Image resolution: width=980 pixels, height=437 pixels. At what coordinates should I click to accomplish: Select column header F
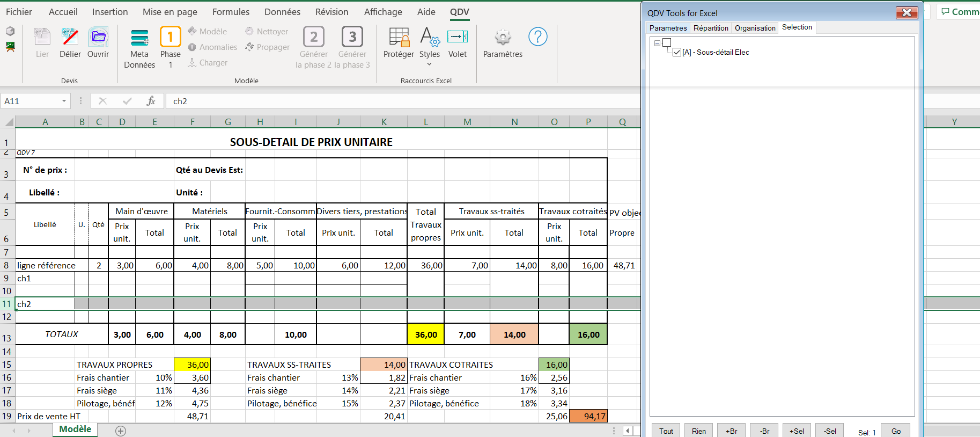(193, 122)
